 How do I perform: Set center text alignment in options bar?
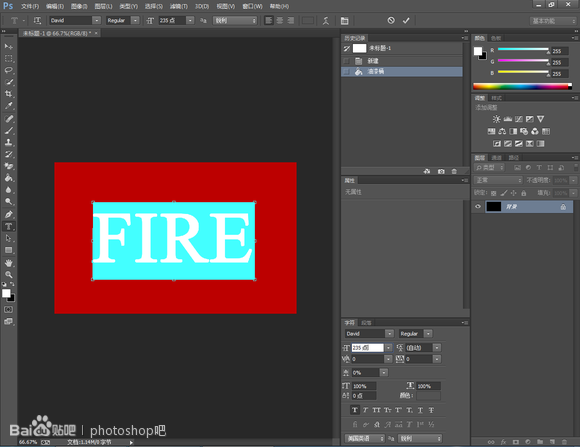coord(280,20)
